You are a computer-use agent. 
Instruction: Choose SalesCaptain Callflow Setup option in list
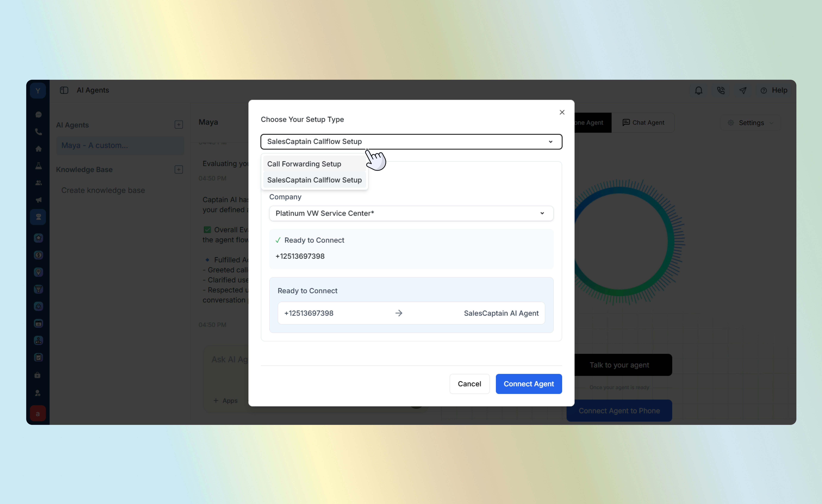pyautogui.click(x=314, y=180)
